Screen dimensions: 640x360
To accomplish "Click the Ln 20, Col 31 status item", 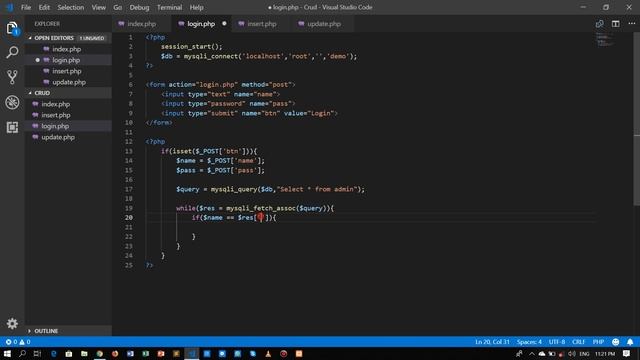I will click(492, 342).
